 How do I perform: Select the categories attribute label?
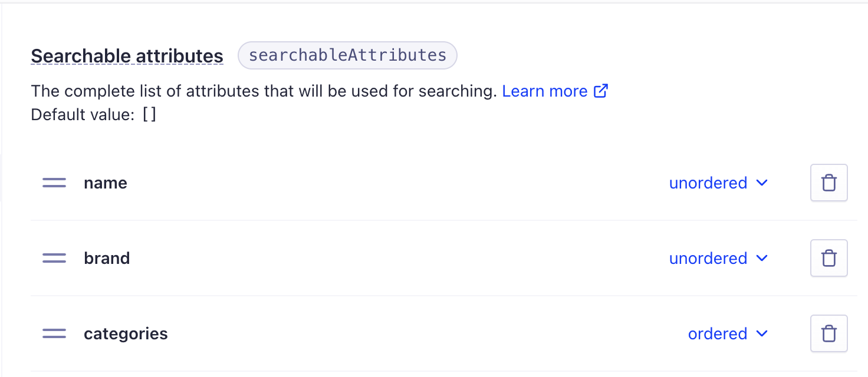pyautogui.click(x=126, y=334)
